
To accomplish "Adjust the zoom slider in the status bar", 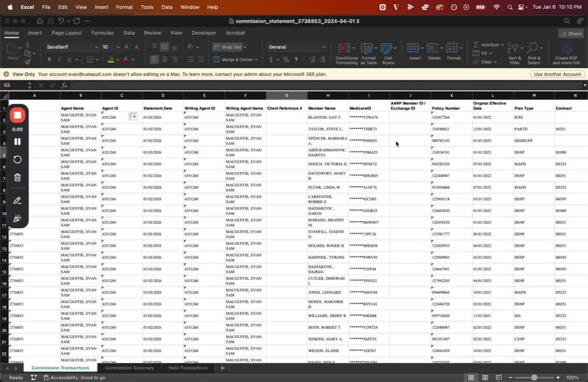I will click(534, 378).
